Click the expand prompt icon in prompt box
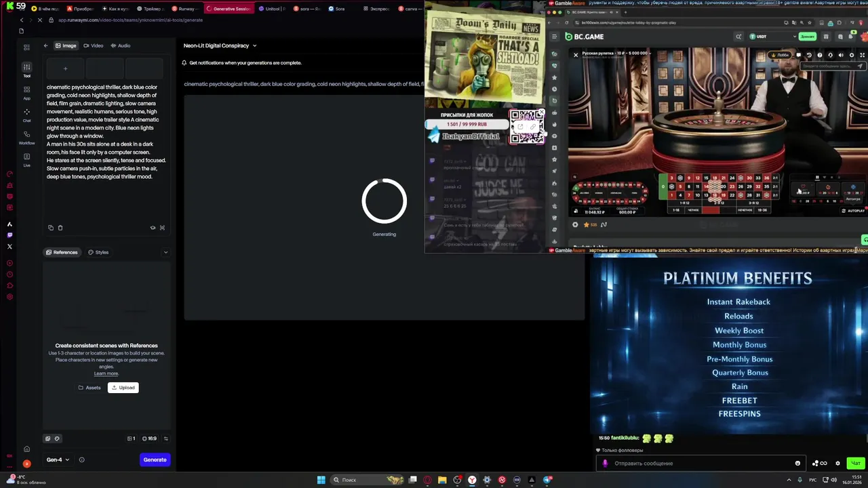Image resolution: width=868 pixels, height=488 pixels. tap(162, 228)
